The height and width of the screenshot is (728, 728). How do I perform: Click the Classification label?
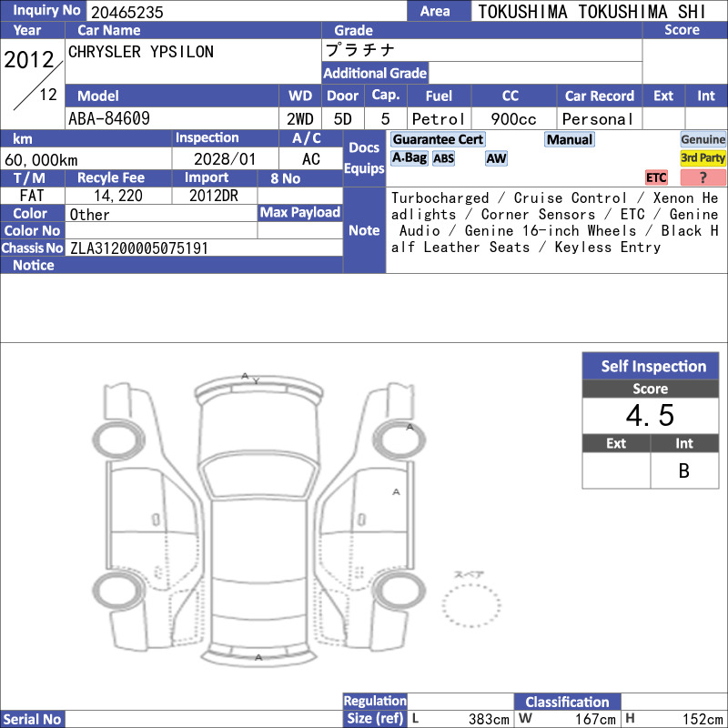pos(567,702)
